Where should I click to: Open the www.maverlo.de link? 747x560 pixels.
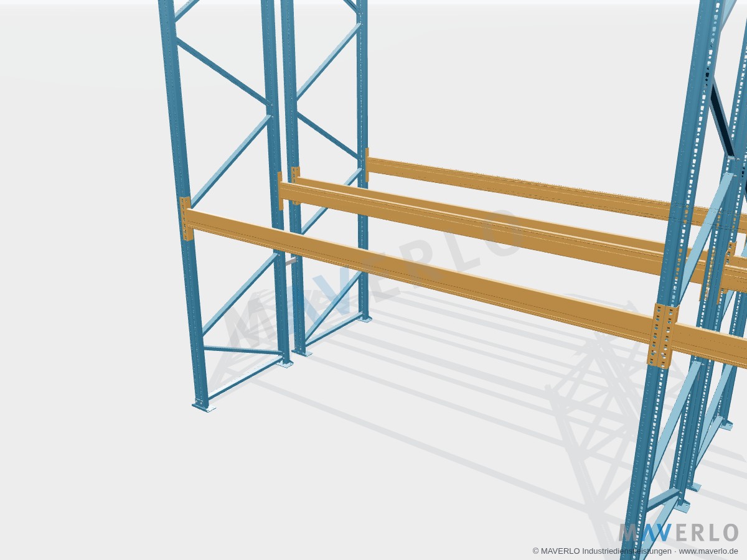708,551
